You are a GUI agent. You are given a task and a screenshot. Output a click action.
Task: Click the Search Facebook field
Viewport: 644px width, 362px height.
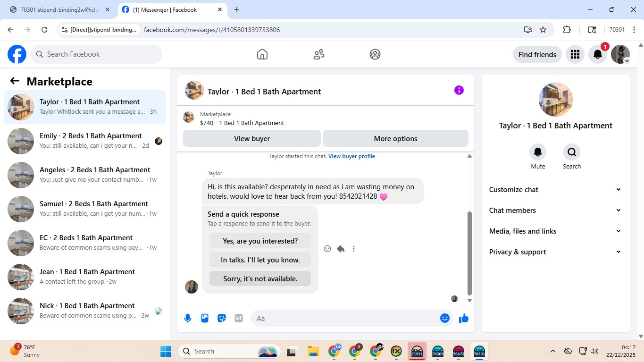click(96, 54)
